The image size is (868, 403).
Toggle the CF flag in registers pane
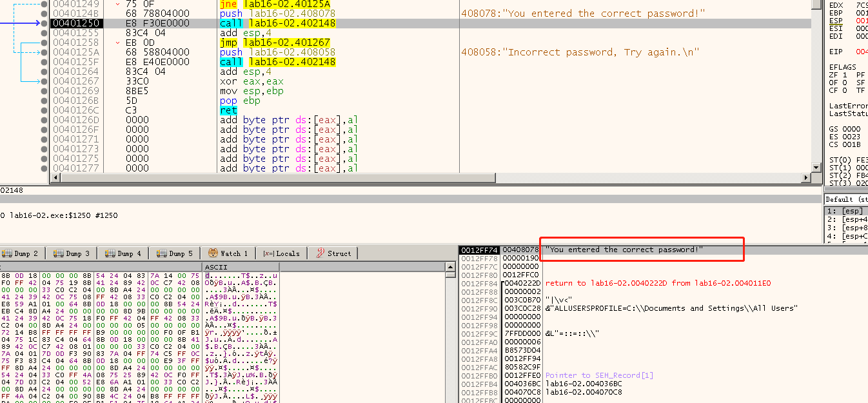[833, 90]
